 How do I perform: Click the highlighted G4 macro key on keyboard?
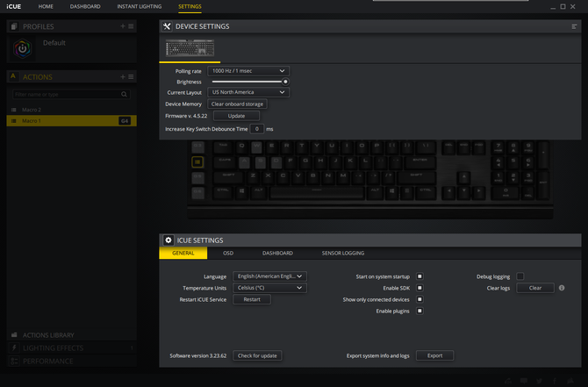pyautogui.click(x=197, y=162)
